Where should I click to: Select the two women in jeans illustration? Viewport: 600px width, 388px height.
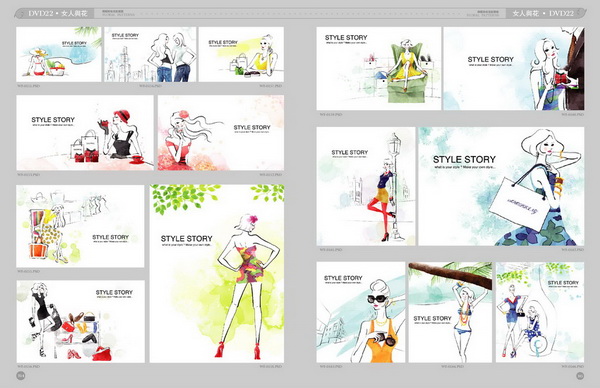click(150, 54)
